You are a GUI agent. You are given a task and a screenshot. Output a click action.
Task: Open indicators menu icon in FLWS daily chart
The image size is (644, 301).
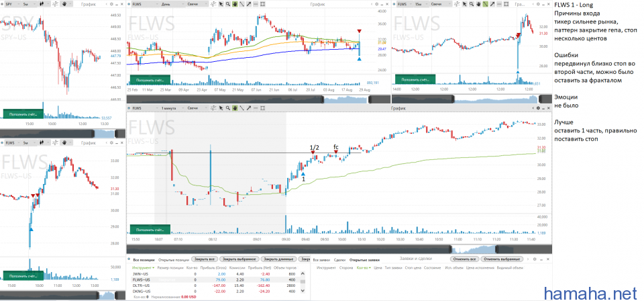pyautogui.click(x=213, y=4)
